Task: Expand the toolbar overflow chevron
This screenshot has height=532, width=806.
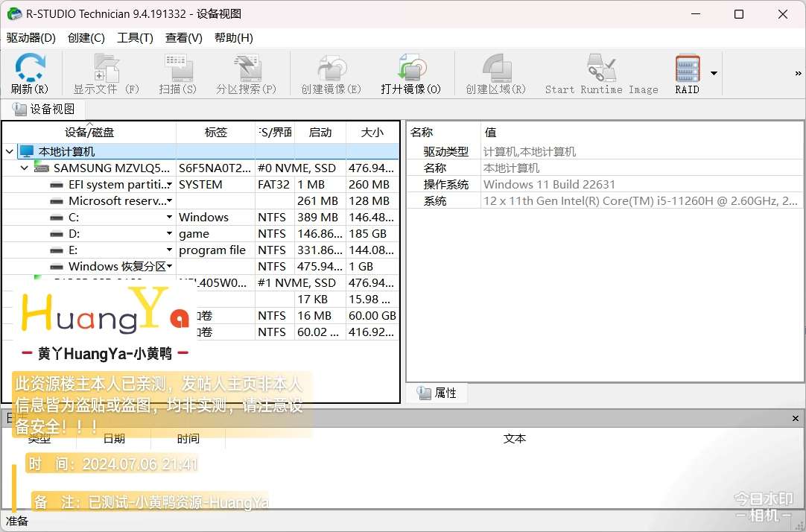Action: click(798, 74)
